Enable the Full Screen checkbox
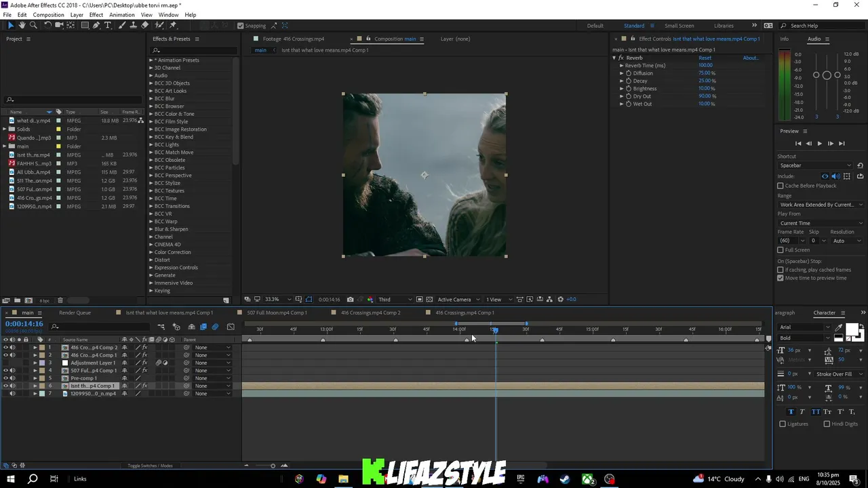The width and height of the screenshot is (868, 488). point(781,250)
